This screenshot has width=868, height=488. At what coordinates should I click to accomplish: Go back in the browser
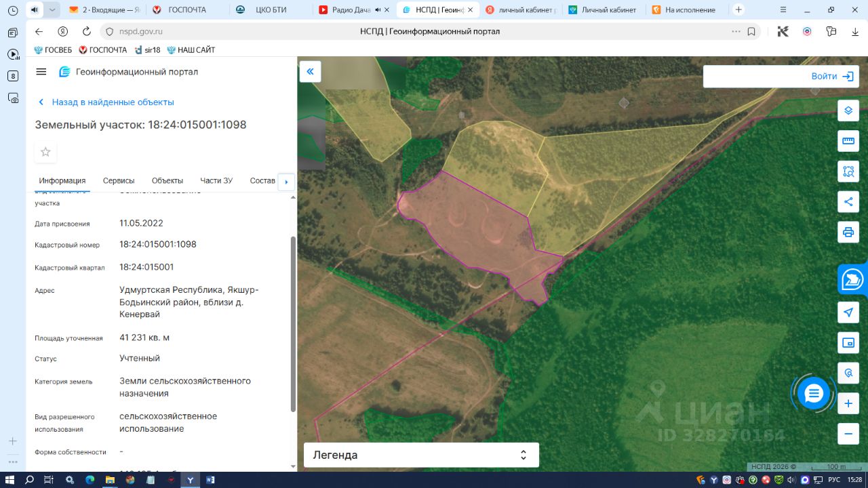pyautogui.click(x=39, y=31)
